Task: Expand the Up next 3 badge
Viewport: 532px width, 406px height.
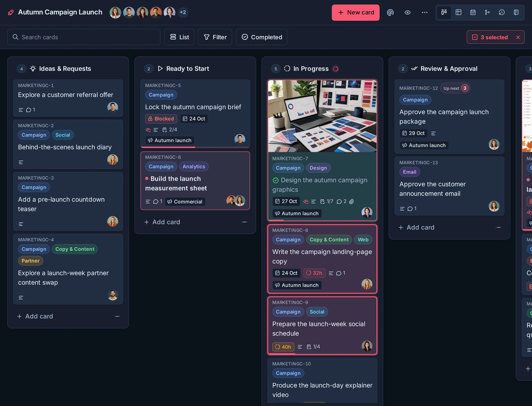Action: click(455, 88)
